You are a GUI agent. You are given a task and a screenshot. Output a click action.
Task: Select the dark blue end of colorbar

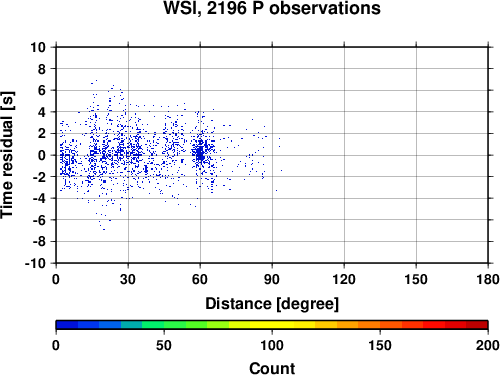pos(67,325)
